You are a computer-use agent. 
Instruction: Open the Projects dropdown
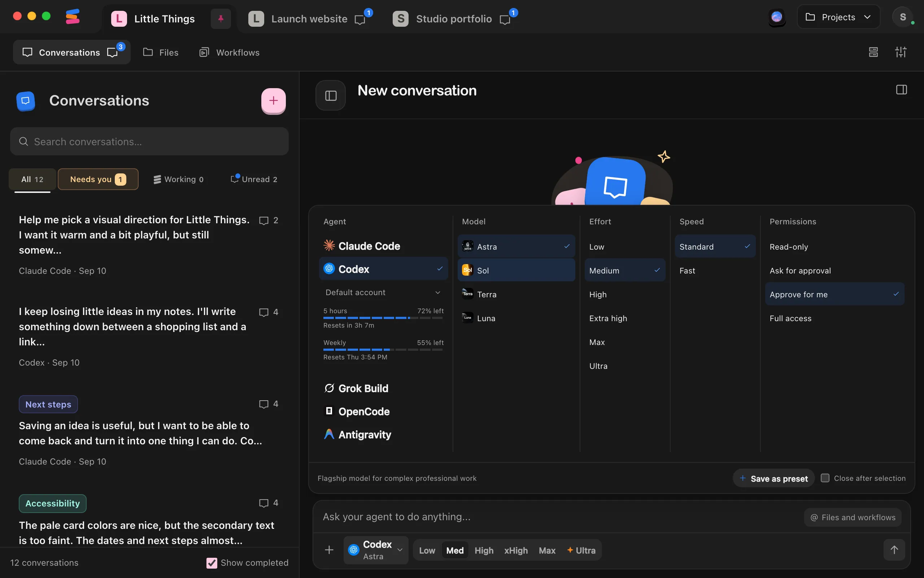pyautogui.click(x=838, y=17)
